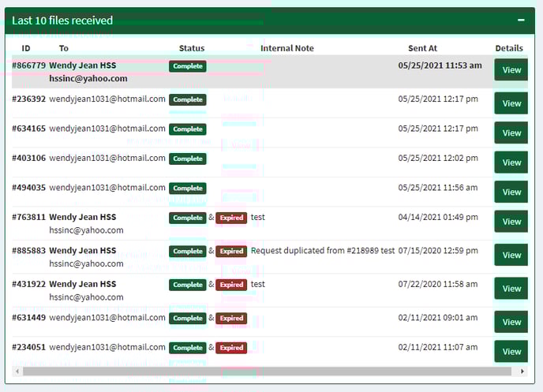Select the Status column header
The height and width of the screenshot is (392, 543).
tap(192, 49)
